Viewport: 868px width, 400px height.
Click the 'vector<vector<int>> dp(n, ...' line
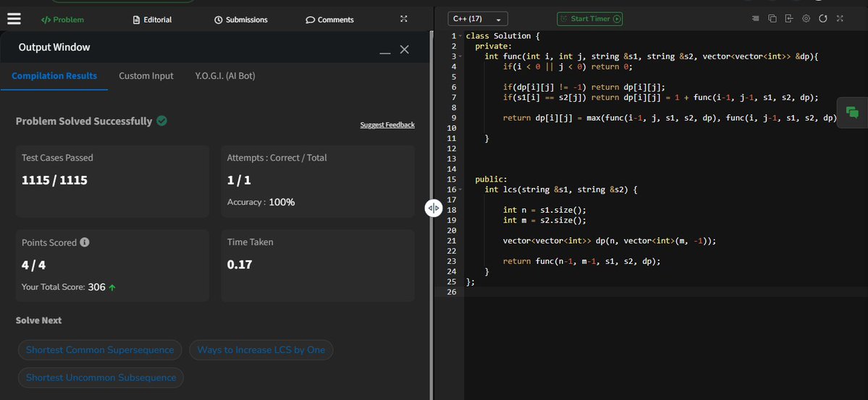click(610, 241)
